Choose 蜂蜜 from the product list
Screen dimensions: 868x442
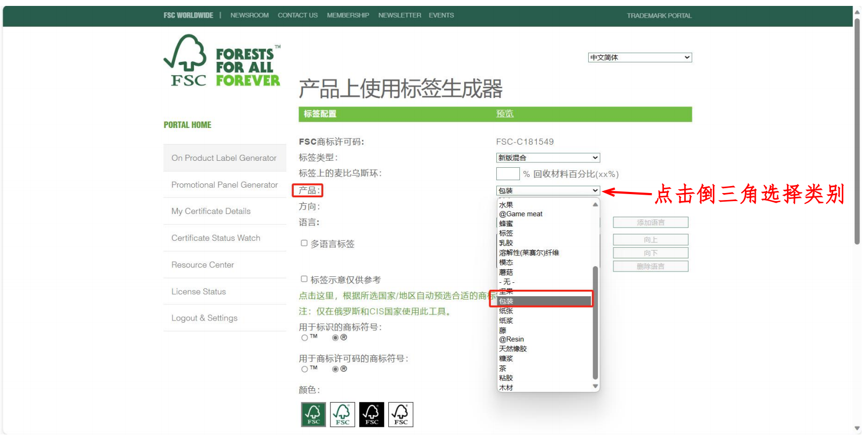coord(545,224)
